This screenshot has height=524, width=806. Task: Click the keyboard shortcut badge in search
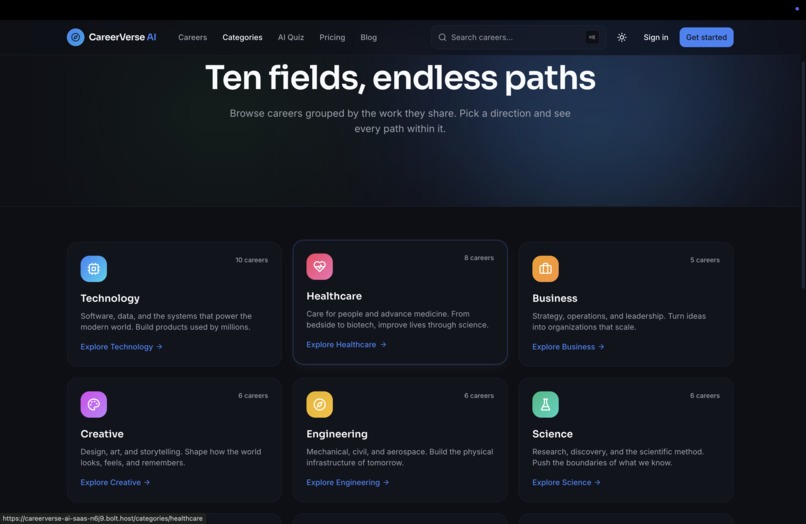592,38
